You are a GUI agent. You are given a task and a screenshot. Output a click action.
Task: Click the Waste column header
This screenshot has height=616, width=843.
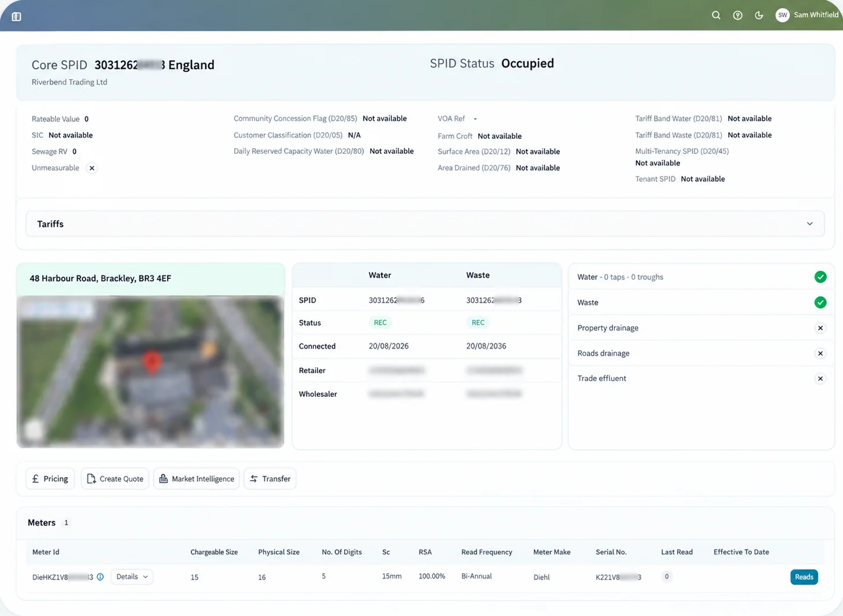(x=478, y=275)
